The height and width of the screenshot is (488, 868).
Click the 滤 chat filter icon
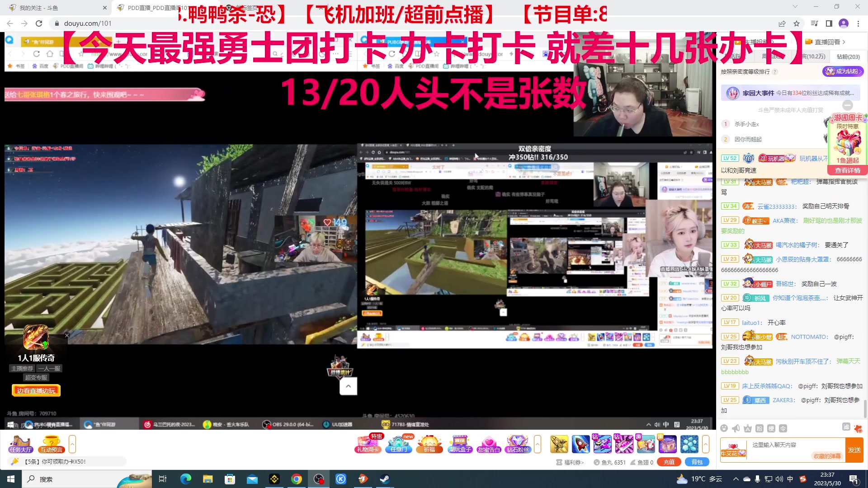tap(846, 427)
